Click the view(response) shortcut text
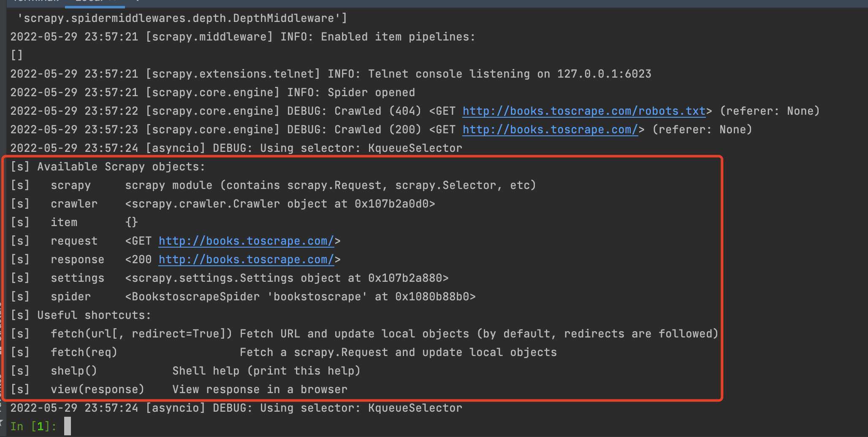 pyautogui.click(x=97, y=389)
